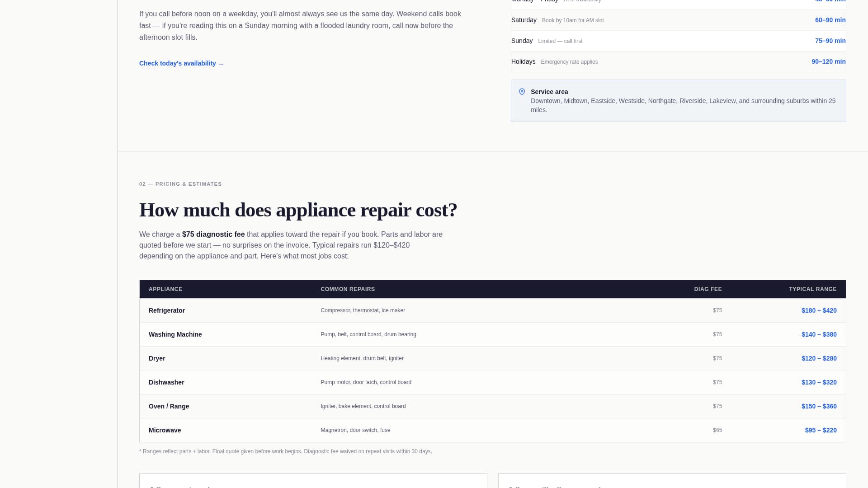Select the Dishwasher row name

click(x=166, y=382)
